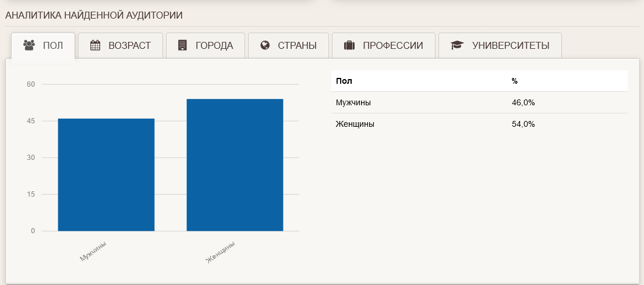Click the blue Мужчины bar in chart
Screen dimensions: 644x285
[x=106, y=174]
